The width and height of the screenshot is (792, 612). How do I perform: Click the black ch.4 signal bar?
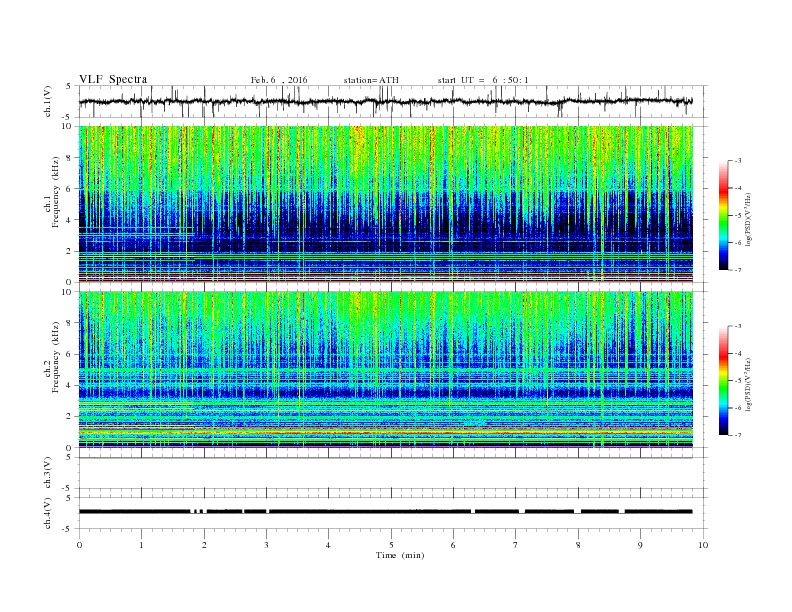pos(386,512)
